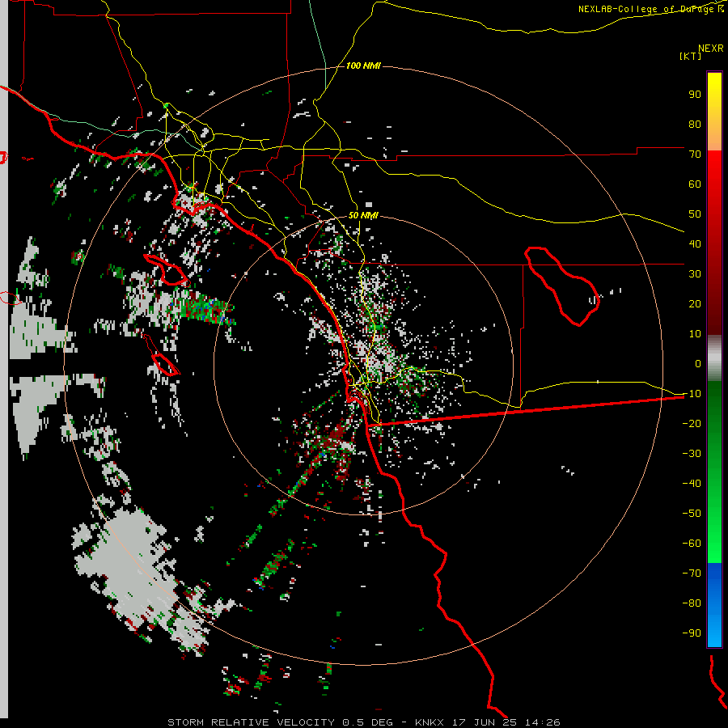Click the -30 value on the velocity scale

pos(692,454)
